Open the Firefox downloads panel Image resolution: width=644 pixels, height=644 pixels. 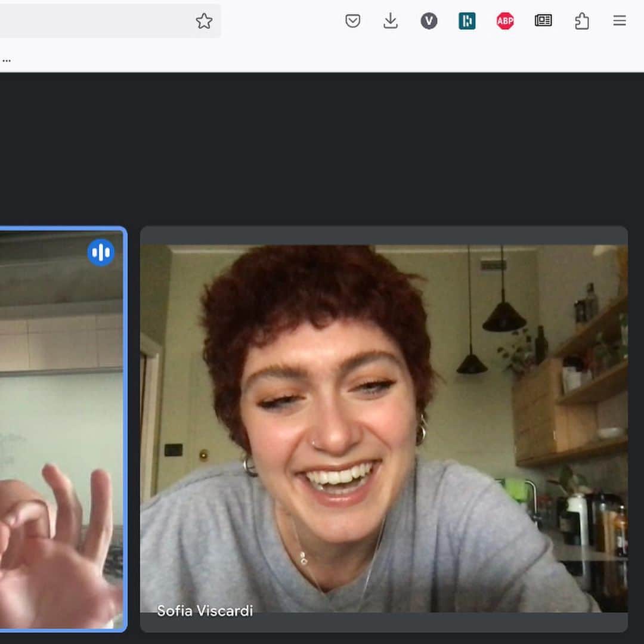(391, 21)
